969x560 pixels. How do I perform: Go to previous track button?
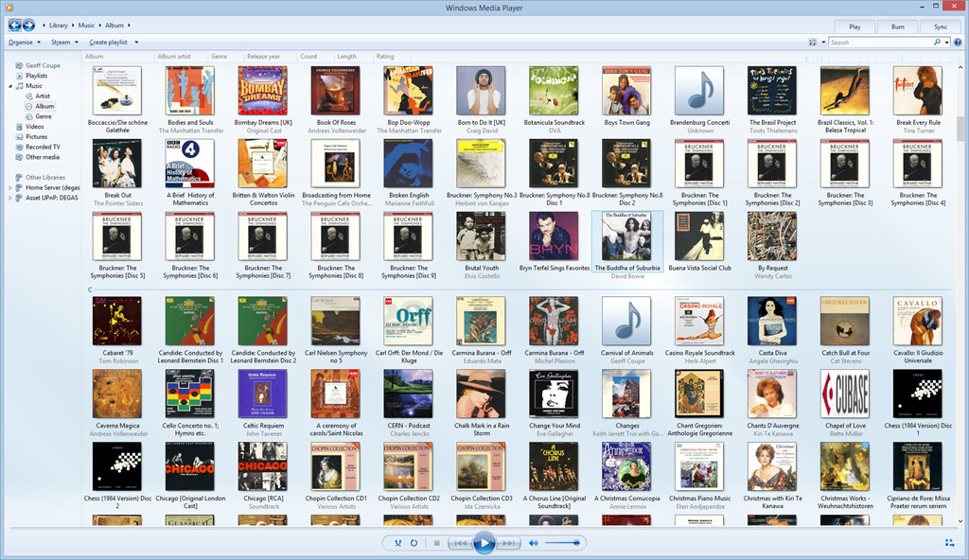click(x=459, y=543)
